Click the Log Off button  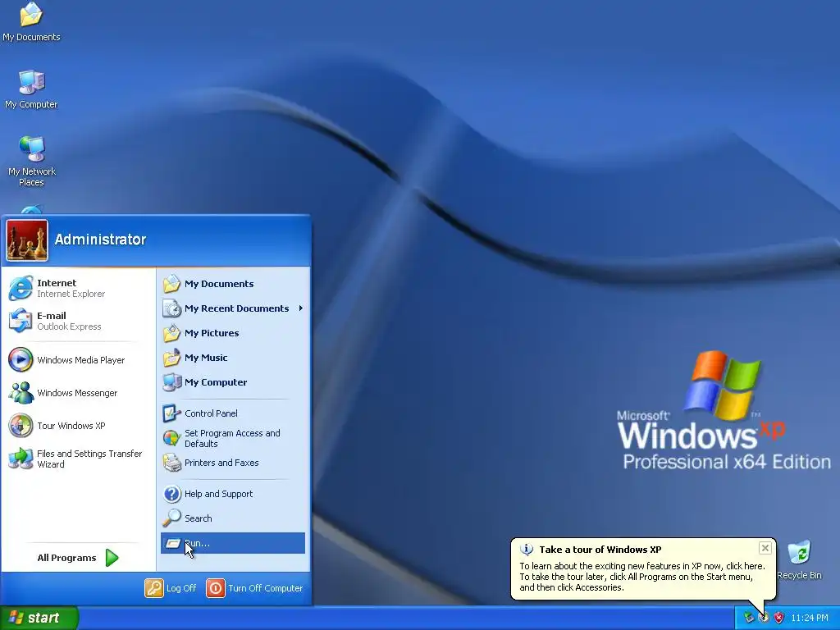171,588
